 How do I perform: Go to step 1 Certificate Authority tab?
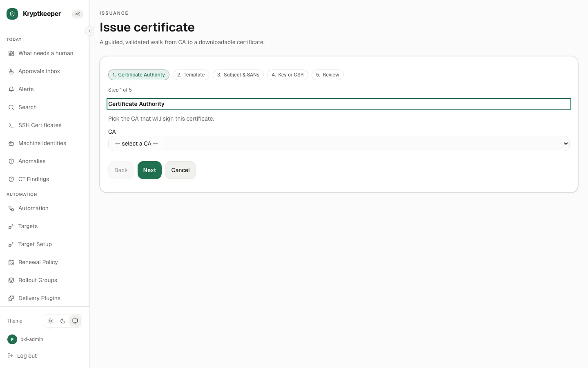pyautogui.click(x=139, y=75)
